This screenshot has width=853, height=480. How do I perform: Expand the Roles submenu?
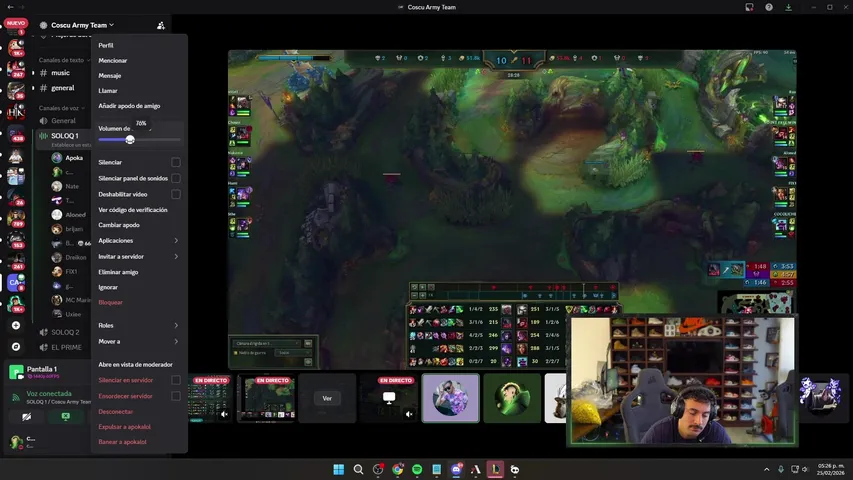(139, 325)
